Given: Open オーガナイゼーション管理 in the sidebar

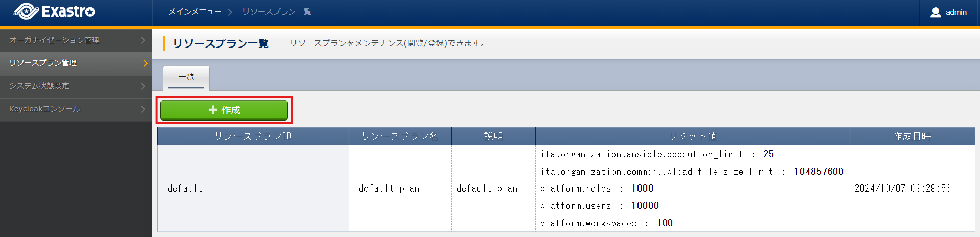Looking at the screenshot, I should (54, 40).
